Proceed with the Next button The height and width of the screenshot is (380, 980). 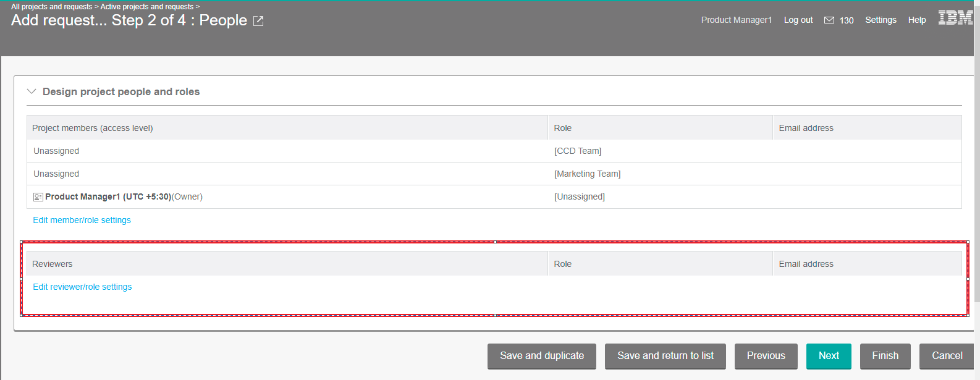tap(828, 356)
